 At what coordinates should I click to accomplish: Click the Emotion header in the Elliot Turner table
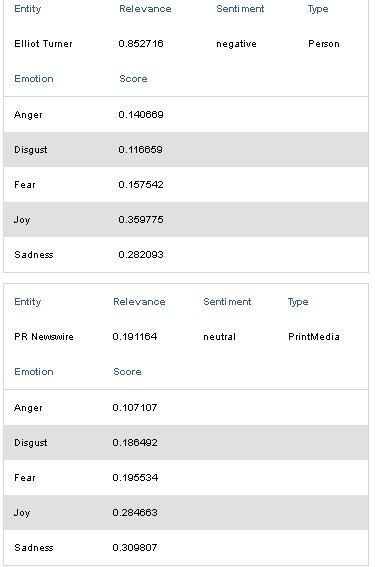(x=34, y=78)
